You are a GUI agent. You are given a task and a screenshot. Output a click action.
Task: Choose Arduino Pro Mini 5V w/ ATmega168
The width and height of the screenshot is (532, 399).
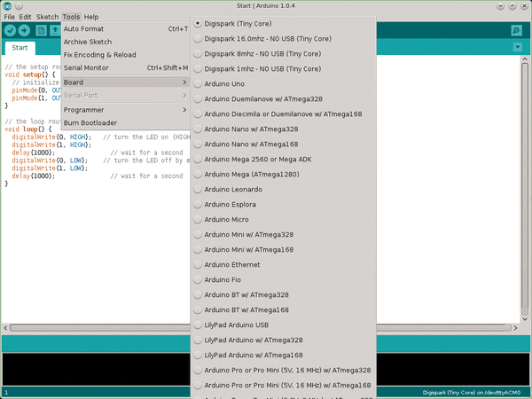click(x=284, y=385)
